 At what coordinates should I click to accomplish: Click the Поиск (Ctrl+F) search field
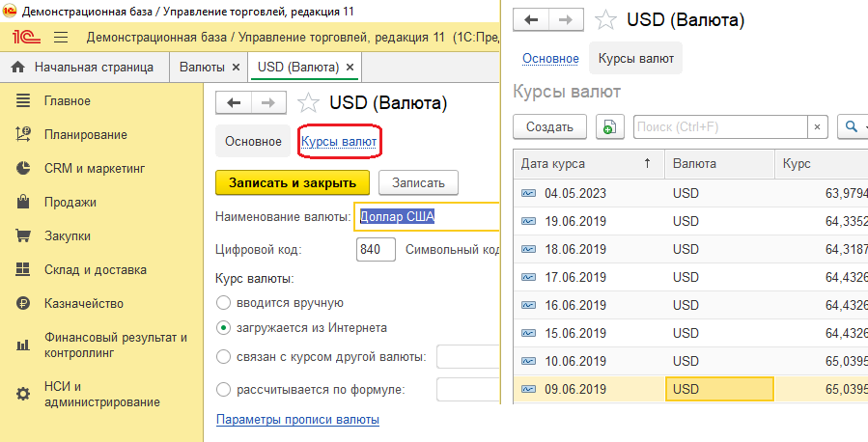coord(719,126)
